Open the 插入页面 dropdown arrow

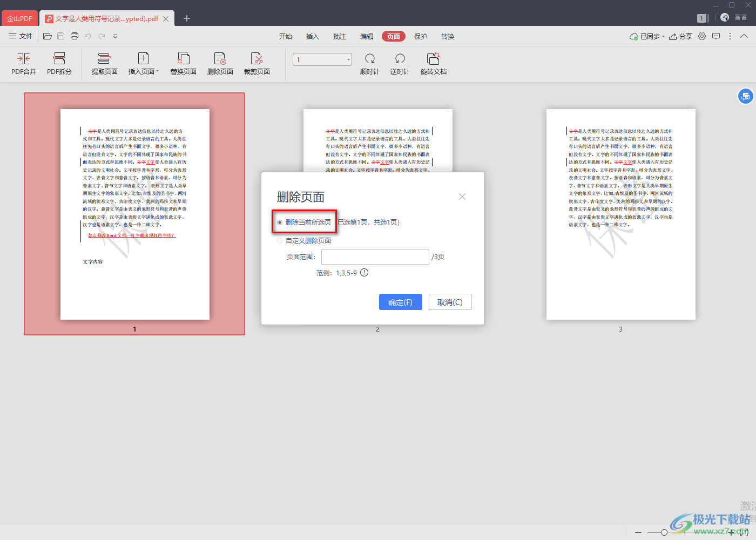[158, 71]
